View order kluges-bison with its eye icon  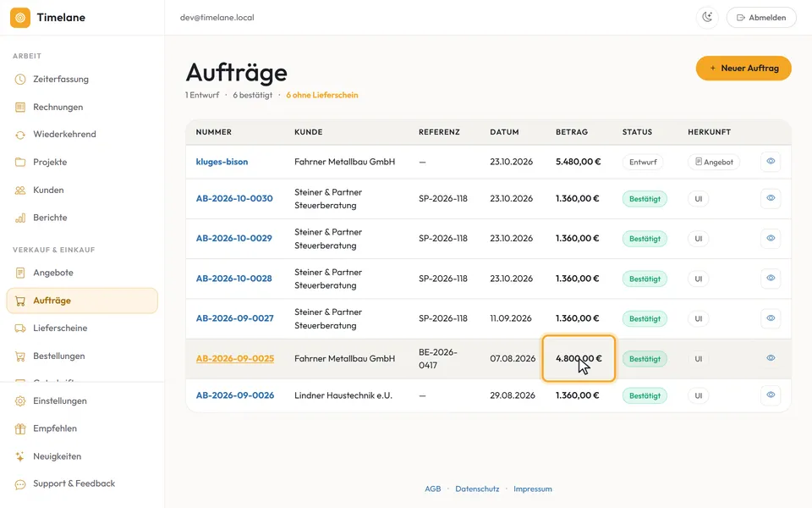point(771,161)
